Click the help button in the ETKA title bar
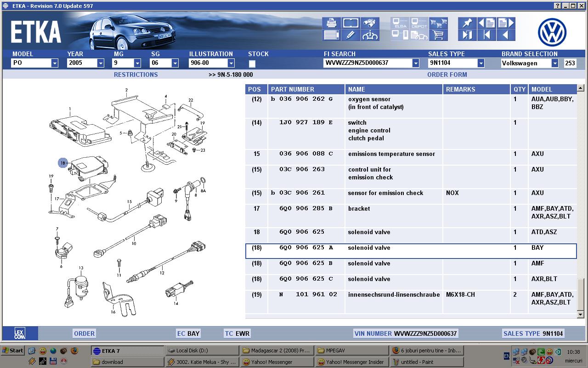 pyautogui.click(x=558, y=6)
